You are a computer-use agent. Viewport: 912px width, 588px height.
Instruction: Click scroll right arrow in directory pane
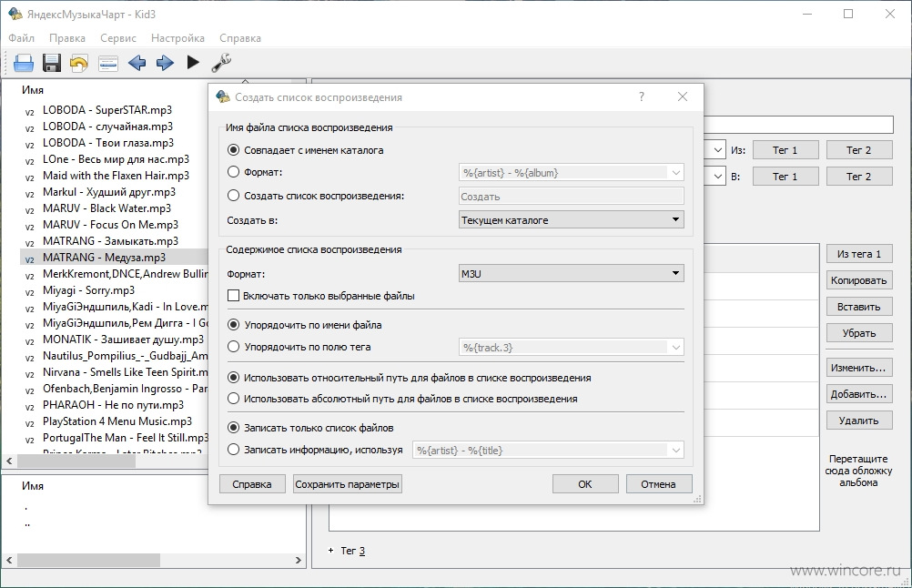(x=299, y=560)
